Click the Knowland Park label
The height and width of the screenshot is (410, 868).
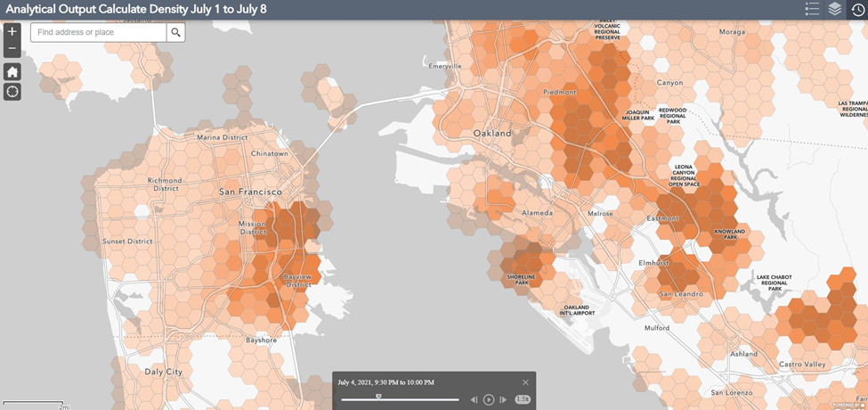(730, 234)
